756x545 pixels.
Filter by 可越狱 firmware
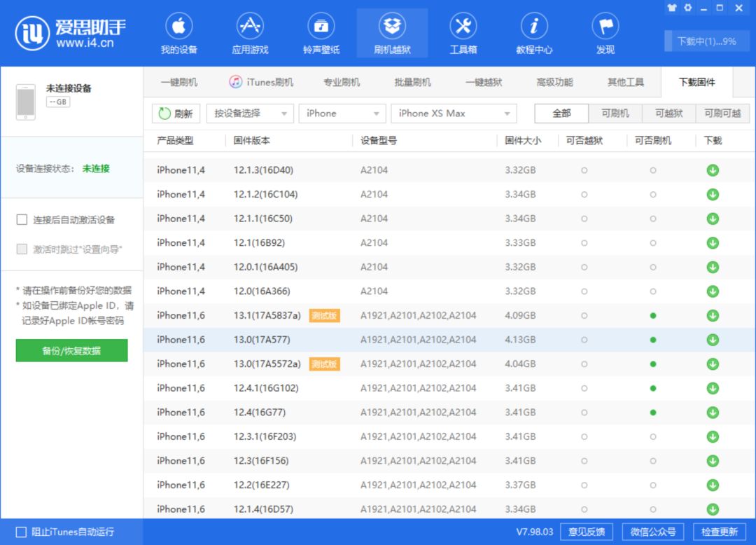pos(669,113)
